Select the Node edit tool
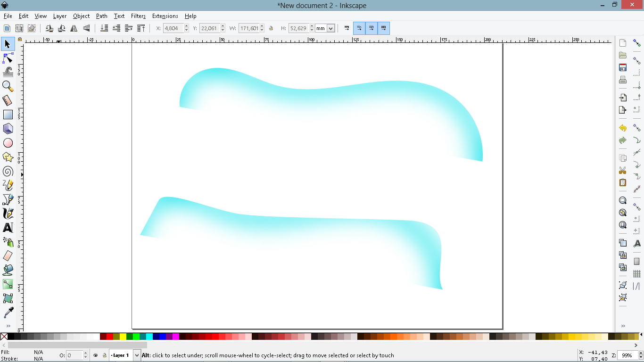644x362 pixels. coord(8,58)
